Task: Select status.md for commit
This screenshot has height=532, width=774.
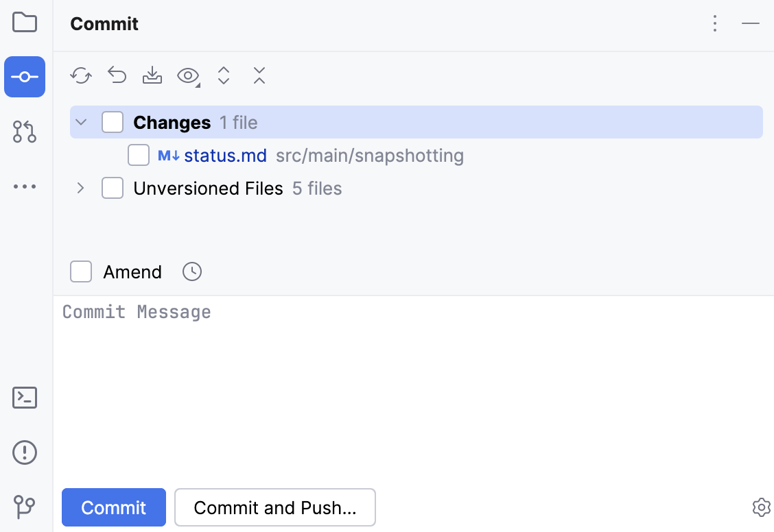Action: point(139,155)
